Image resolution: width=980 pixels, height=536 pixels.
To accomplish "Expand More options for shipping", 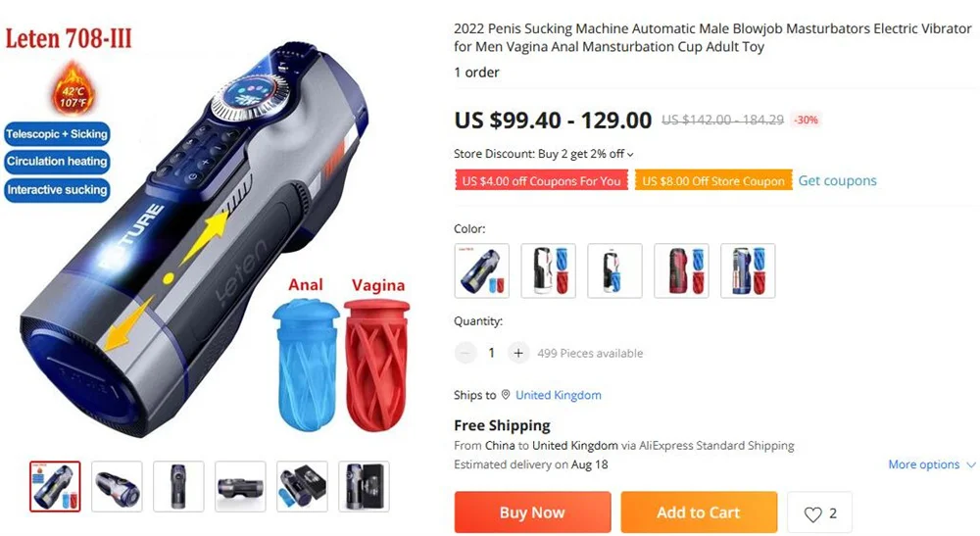I will [931, 464].
